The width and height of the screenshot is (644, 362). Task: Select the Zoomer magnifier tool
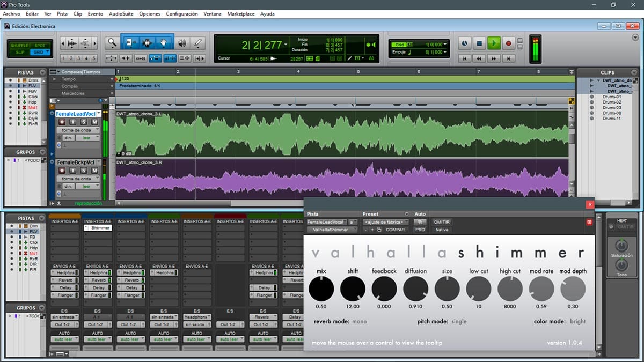point(112,43)
